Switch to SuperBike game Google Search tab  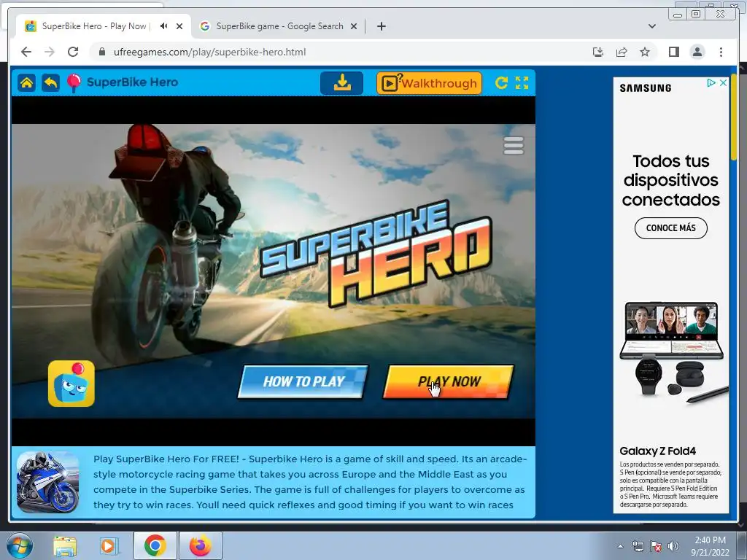click(x=279, y=26)
